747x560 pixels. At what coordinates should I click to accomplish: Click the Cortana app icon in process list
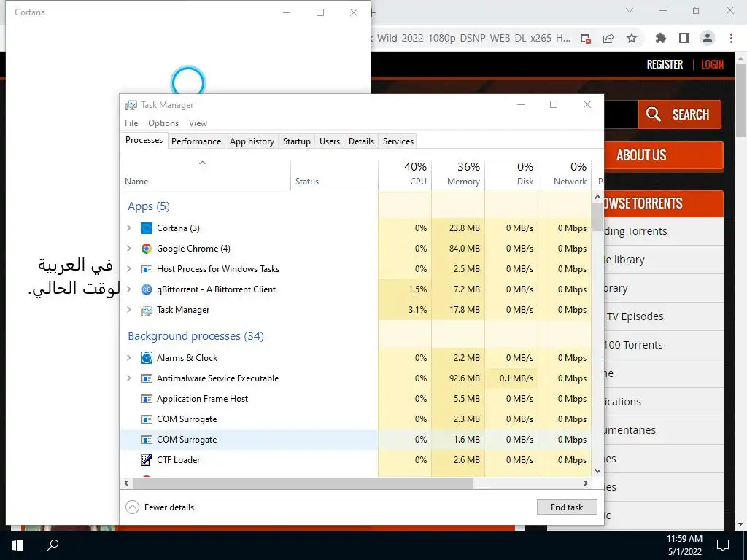pos(146,228)
